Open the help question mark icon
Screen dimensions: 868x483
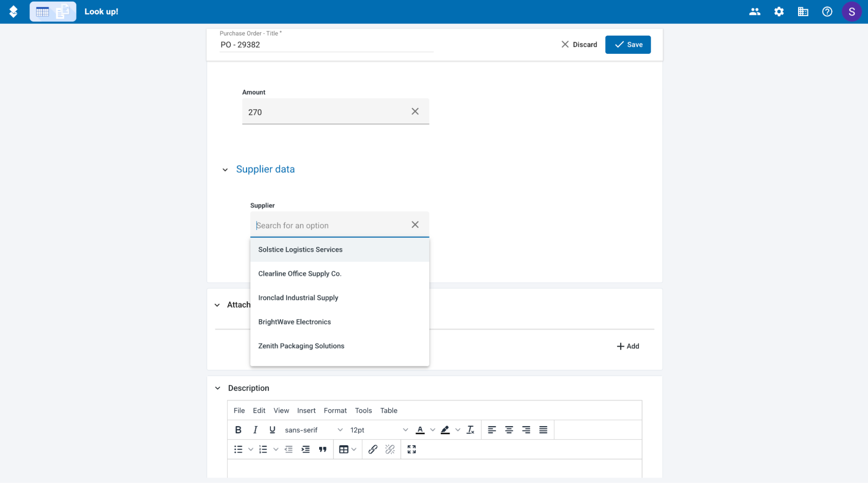coord(827,12)
